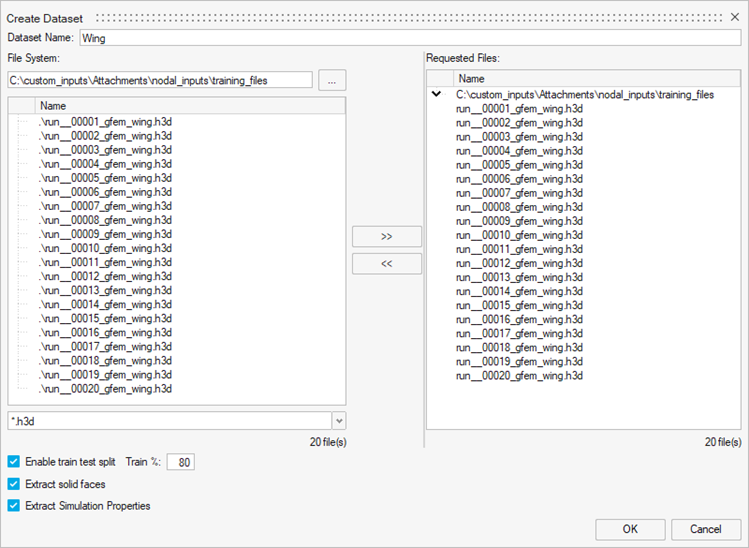Select run__00001_gfem_wing.h3d in File System list

click(105, 122)
